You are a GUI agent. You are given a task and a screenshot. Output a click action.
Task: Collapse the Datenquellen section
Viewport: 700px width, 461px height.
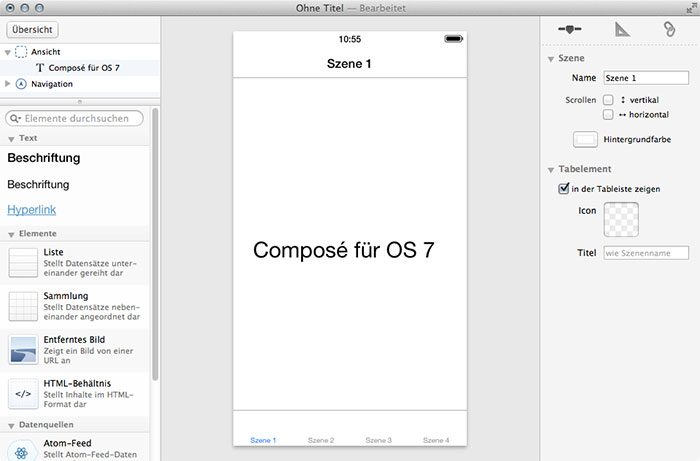click(x=11, y=426)
